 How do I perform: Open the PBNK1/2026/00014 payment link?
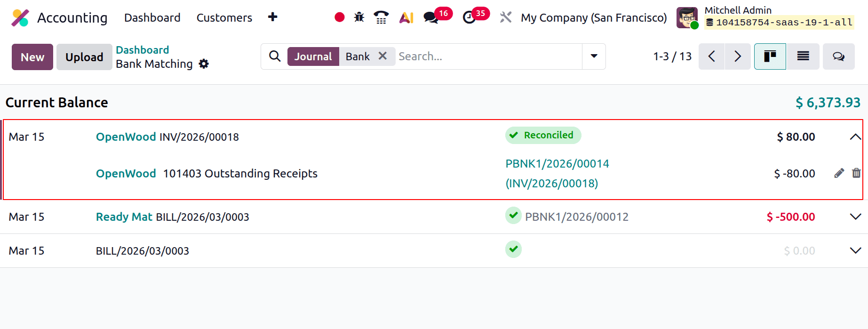[557, 163]
